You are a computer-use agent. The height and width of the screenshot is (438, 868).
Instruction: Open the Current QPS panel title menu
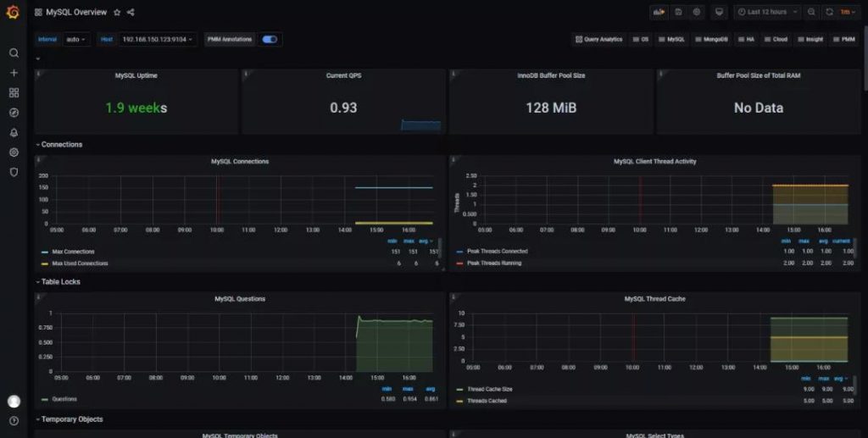click(x=344, y=75)
